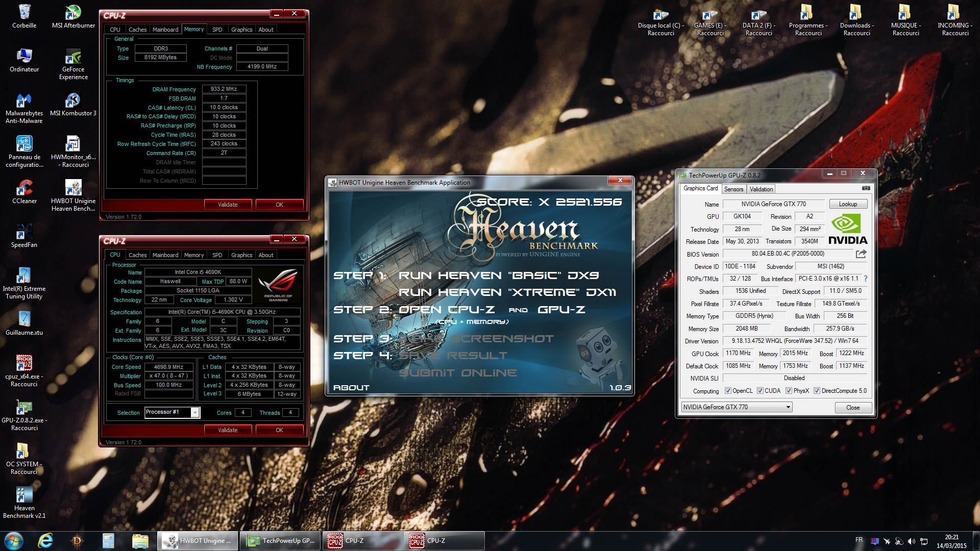
Task: Open Panneau de configuration icon
Action: [24, 152]
